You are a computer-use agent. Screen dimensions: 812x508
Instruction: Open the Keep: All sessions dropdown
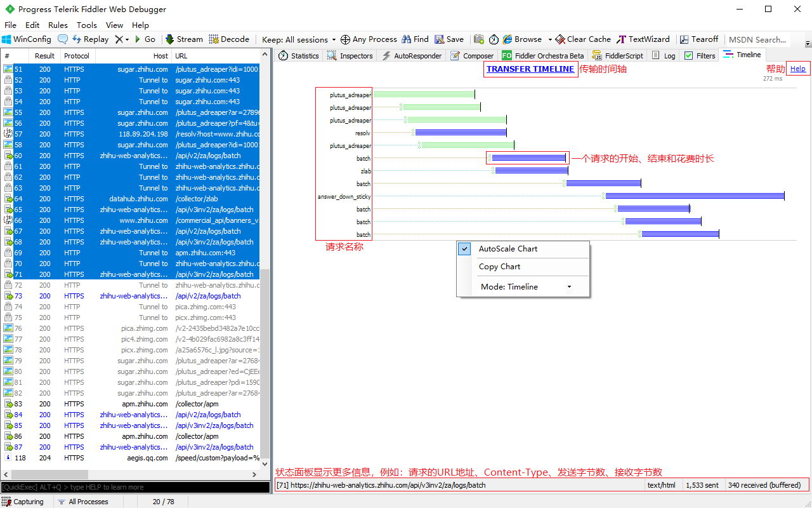click(x=298, y=39)
